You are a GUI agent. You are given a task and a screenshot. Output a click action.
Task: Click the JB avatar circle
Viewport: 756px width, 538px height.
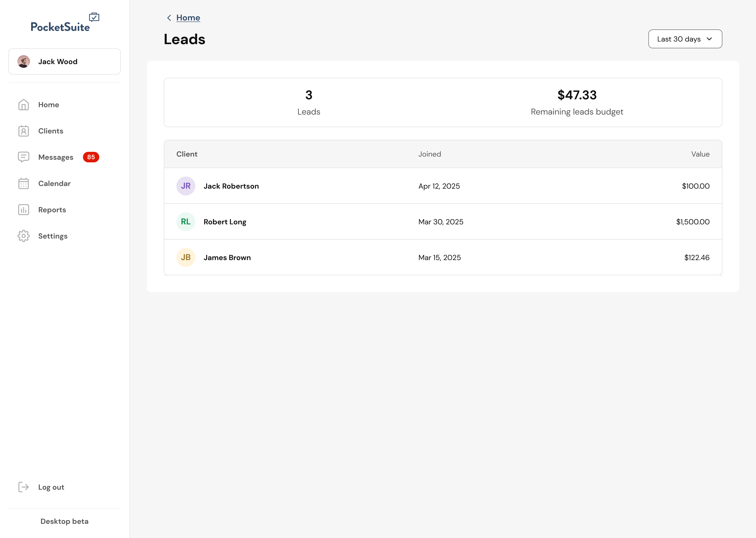click(x=186, y=257)
